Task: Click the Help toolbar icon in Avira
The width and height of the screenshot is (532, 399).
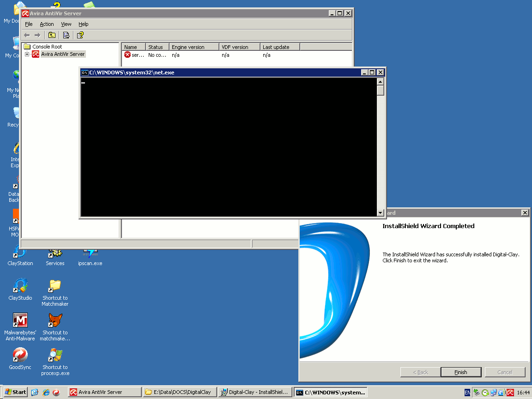Action: point(80,35)
